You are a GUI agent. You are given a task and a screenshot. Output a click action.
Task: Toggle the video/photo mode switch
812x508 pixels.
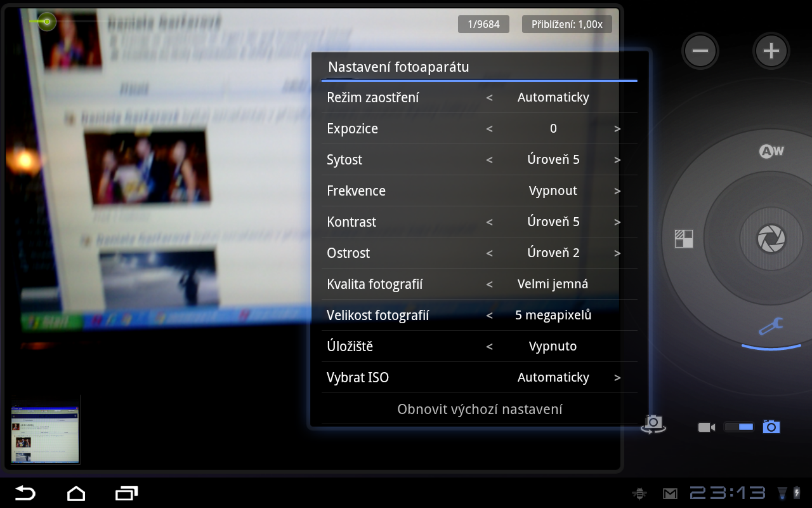[x=739, y=427]
